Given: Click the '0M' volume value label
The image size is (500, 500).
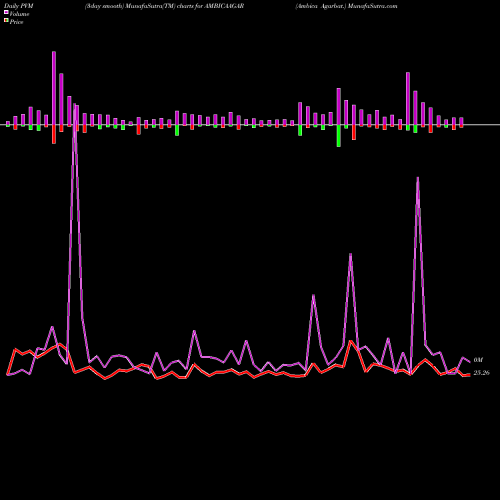Looking at the screenshot, I should [478, 360].
